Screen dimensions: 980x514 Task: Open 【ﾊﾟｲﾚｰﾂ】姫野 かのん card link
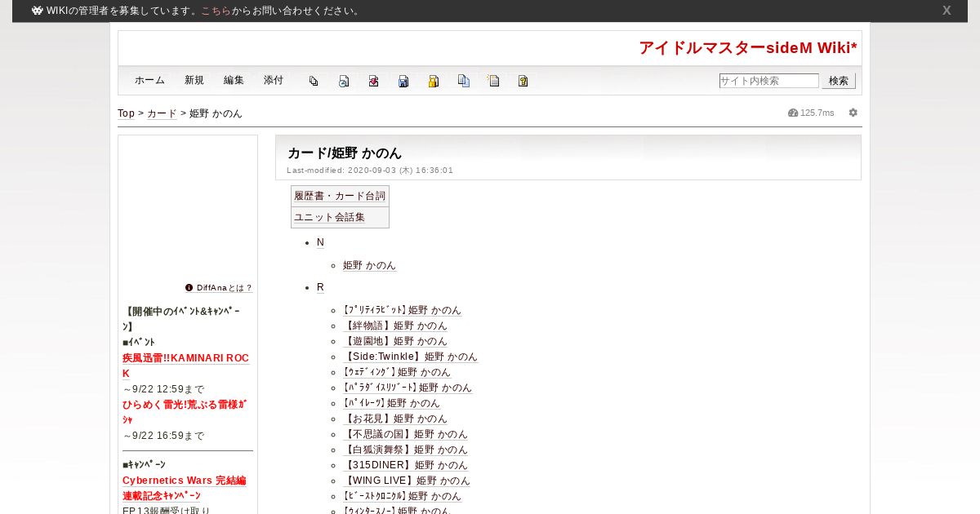coord(391,403)
